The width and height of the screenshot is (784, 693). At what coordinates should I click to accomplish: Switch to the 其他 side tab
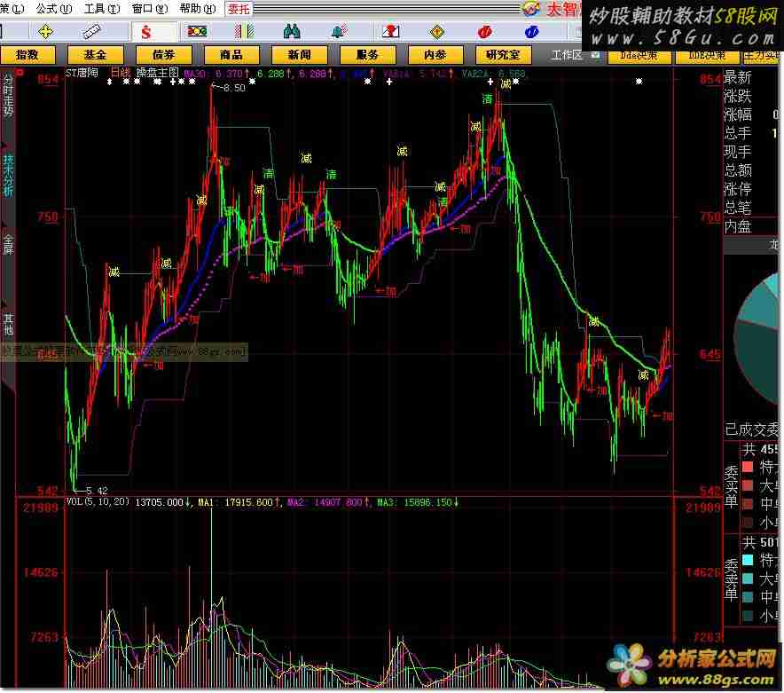pyautogui.click(x=8, y=324)
